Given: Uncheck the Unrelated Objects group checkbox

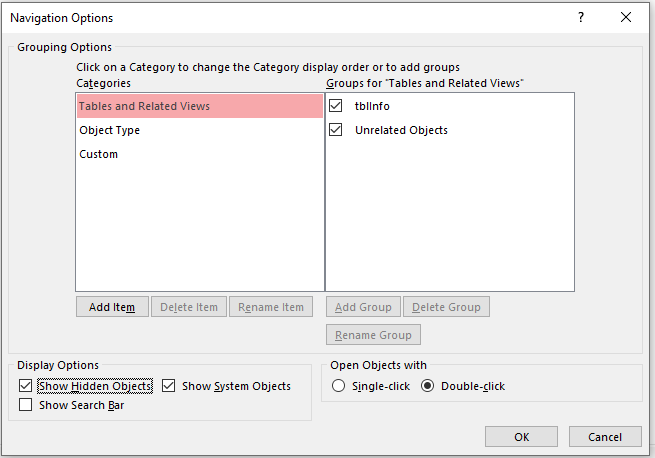Looking at the screenshot, I should pyautogui.click(x=335, y=130).
